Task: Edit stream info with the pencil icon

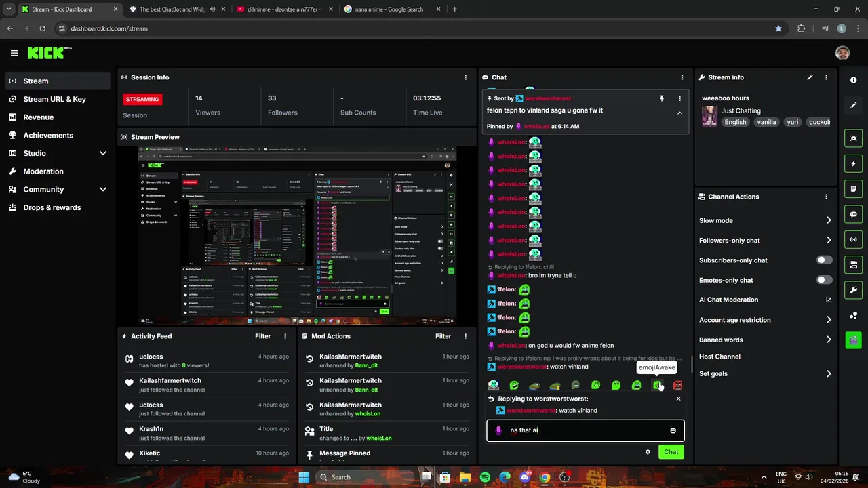Action: (810, 77)
